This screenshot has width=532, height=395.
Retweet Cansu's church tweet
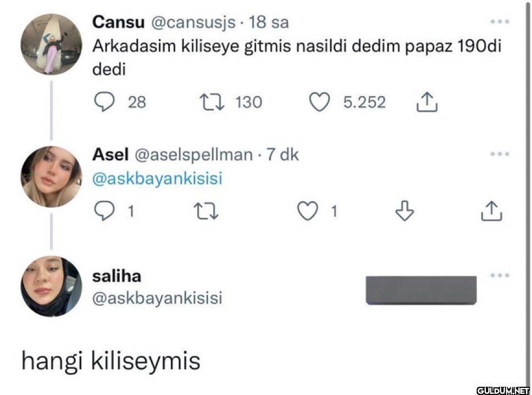click(x=212, y=102)
